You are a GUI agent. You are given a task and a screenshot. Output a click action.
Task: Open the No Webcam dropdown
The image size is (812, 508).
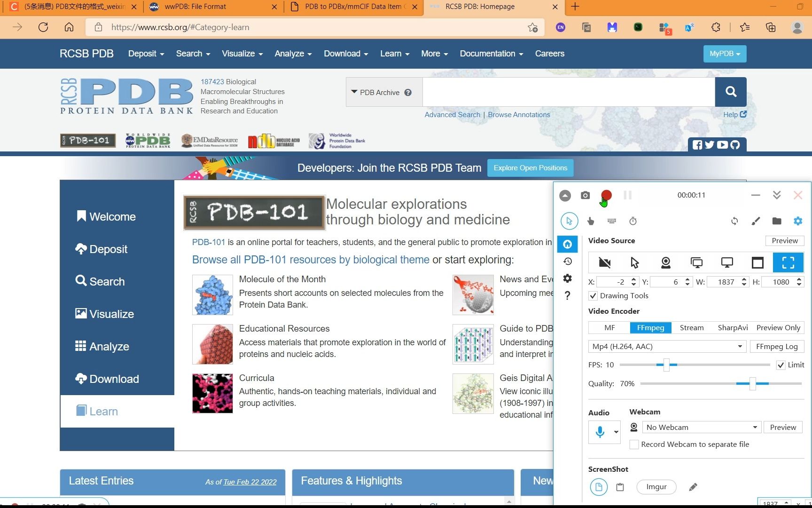point(701,428)
